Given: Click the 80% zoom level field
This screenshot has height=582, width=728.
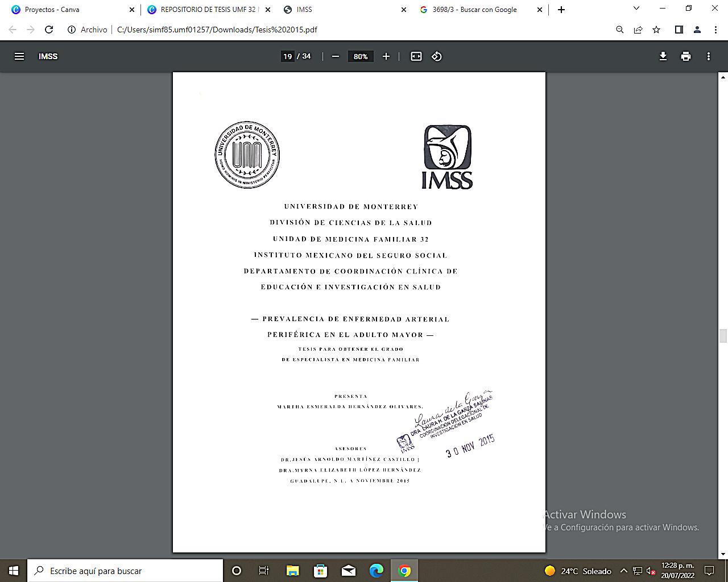Looking at the screenshot, I should click(361, 56).
